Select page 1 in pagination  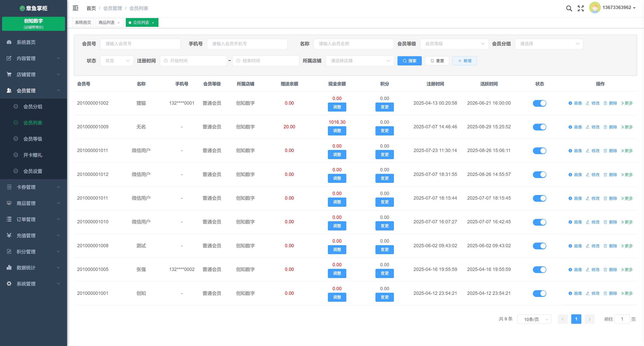(x=576, y=319)
